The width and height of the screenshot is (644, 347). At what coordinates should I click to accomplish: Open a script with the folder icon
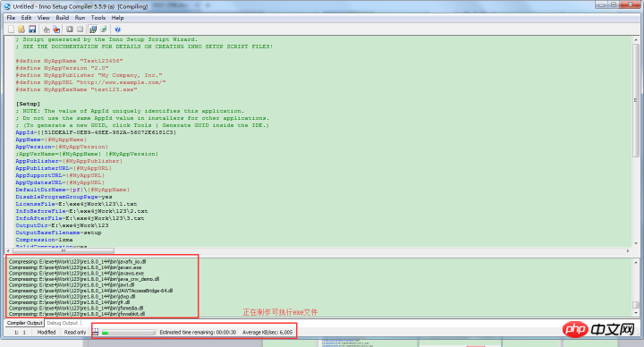coord(21,30)
